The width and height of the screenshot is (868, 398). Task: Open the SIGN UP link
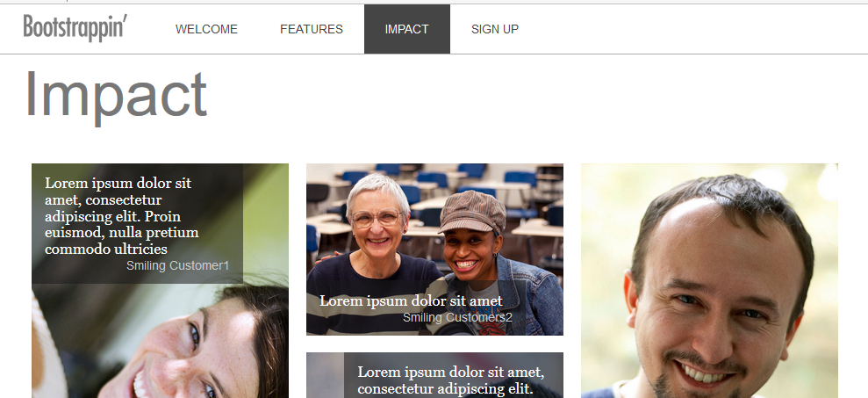[x=495, y=29]
